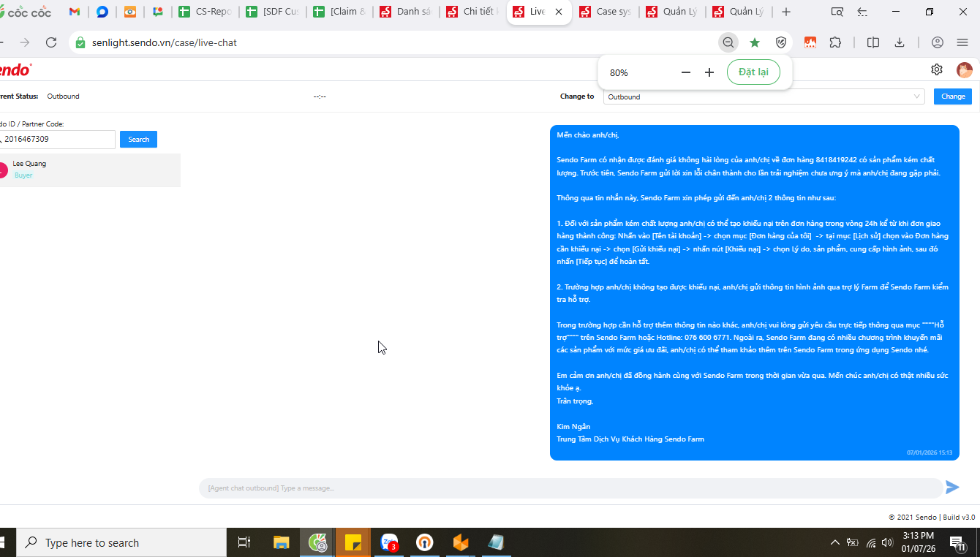Open the network Wi-Fi tray icon
The height and width of the screenshot is (557, 980).
pyautogui.click(x=870, y=542)
